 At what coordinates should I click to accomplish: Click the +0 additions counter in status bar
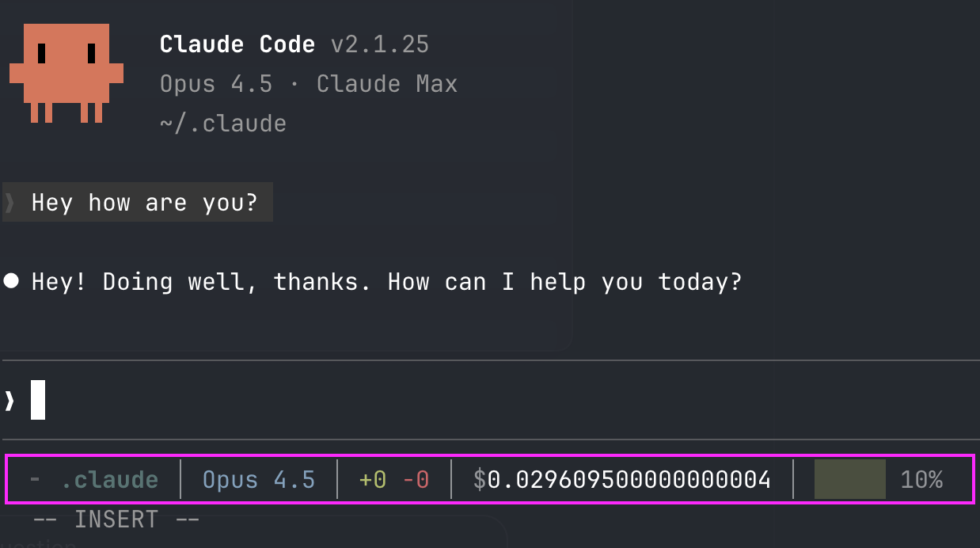372,479
